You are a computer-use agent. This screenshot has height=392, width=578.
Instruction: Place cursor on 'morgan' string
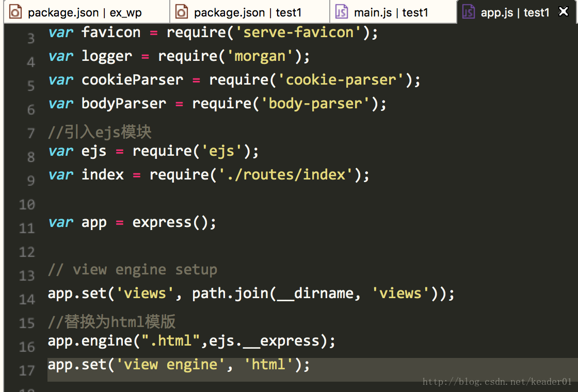[x=260, y=56]
